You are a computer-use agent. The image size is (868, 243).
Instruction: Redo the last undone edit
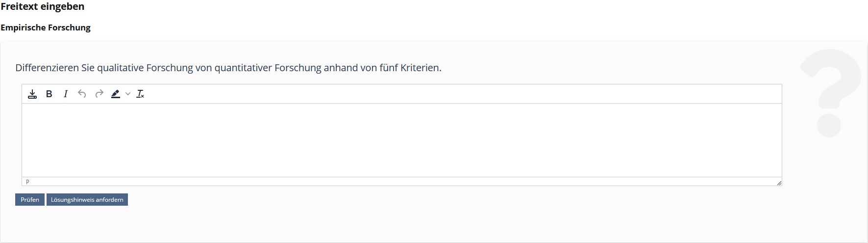click(x=99, y=94)
